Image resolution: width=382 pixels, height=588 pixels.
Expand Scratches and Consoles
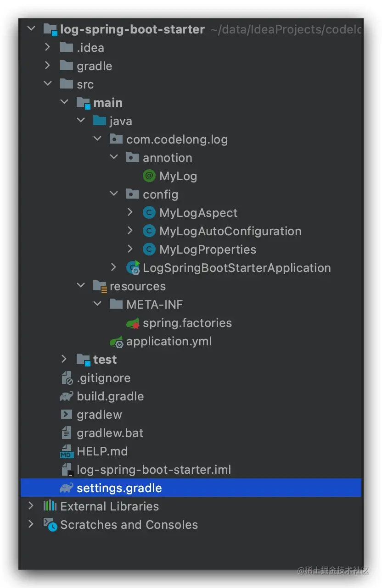tap(31, 524)
